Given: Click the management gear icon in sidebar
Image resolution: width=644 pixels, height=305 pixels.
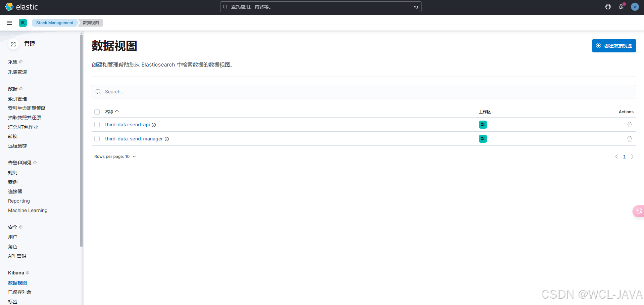Looking at the screenshot, I should pyautogui.click(x=13, y=44).
